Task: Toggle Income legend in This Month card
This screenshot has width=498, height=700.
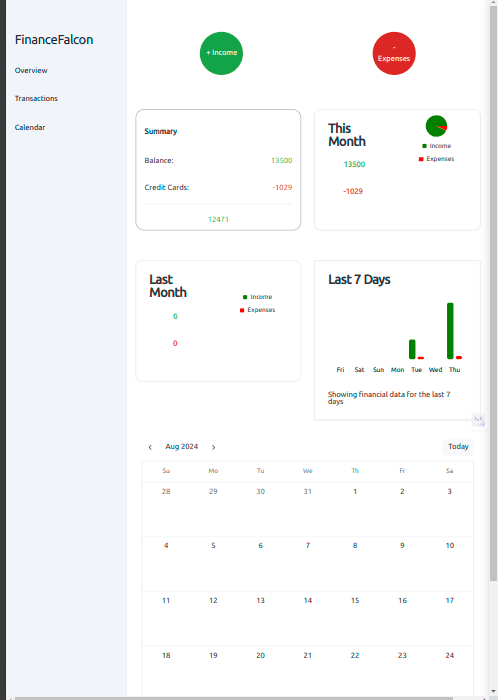Action: (436, 146)
